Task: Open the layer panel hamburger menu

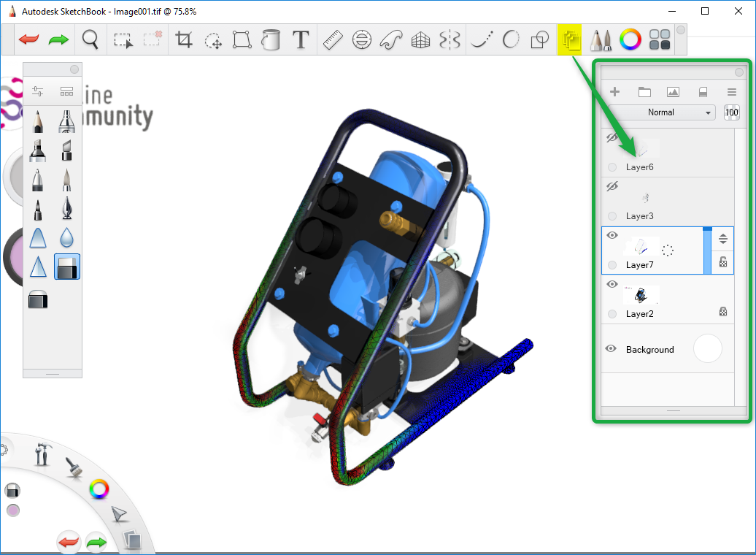Action: point(731,92)
